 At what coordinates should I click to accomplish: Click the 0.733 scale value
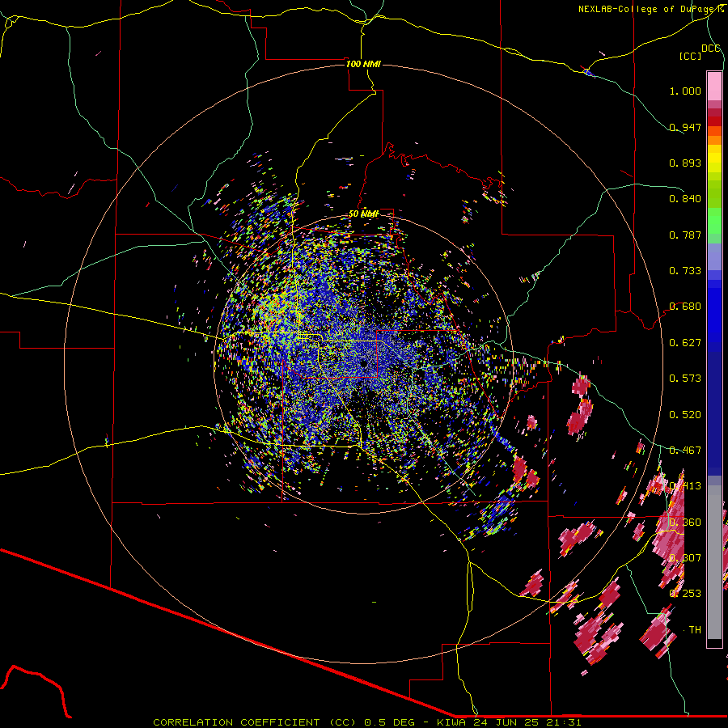tap(685, 271)
